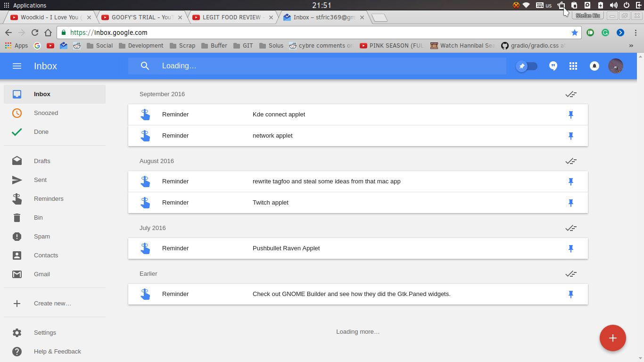Unpin the Kde connect applet reminder
Screen dimensions: 644x362
pos(571,115)
